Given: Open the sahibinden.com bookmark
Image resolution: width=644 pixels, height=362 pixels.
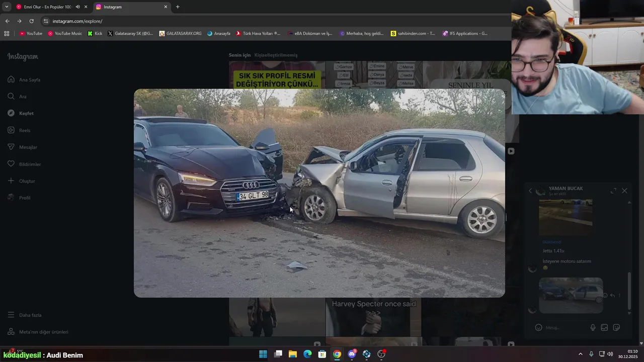Looking at the screenshot, I should tap(413, 34).
